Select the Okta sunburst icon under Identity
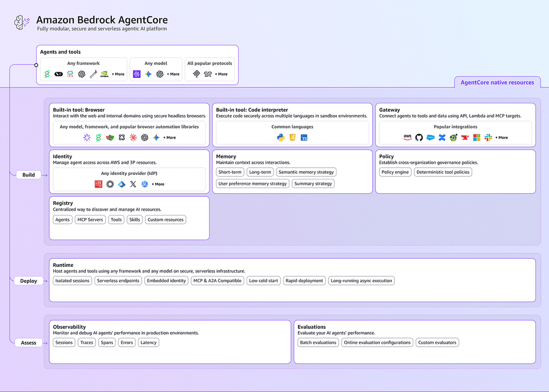 pyautogui.click(x=110, y=184)
